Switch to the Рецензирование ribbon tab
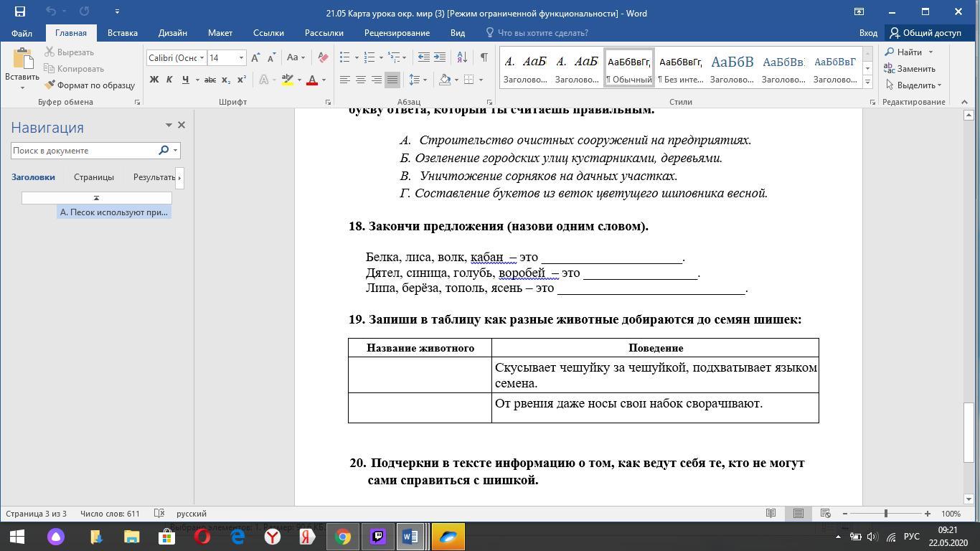 pyautogui.click(x=397, y=33)
